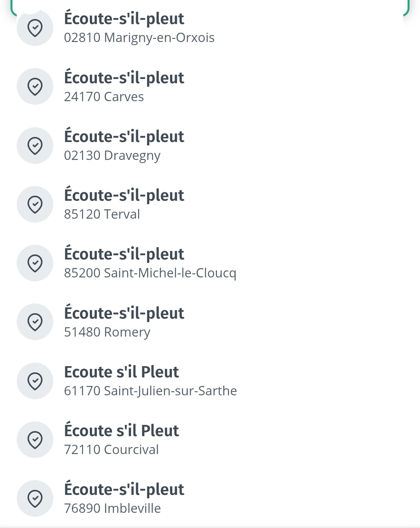Viewport: 420px width, 528px height.
Task: Open the "85120 Terval" address result
Action: 102,214
